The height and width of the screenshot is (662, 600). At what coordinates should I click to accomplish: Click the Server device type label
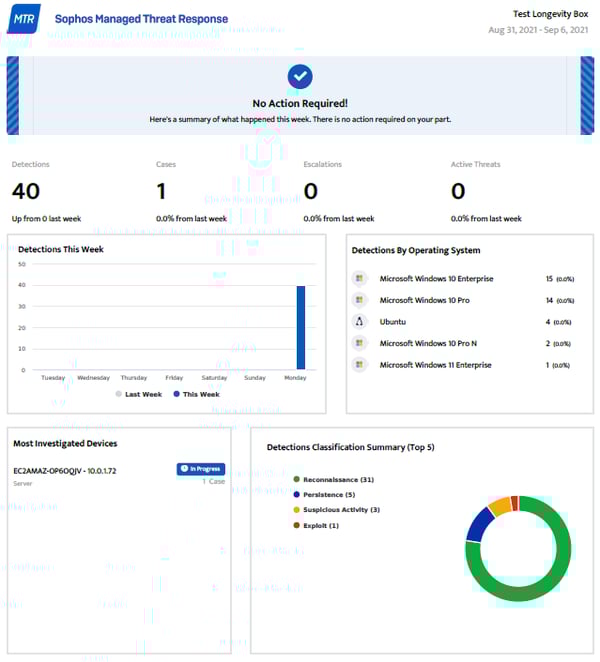coord(22,483)
